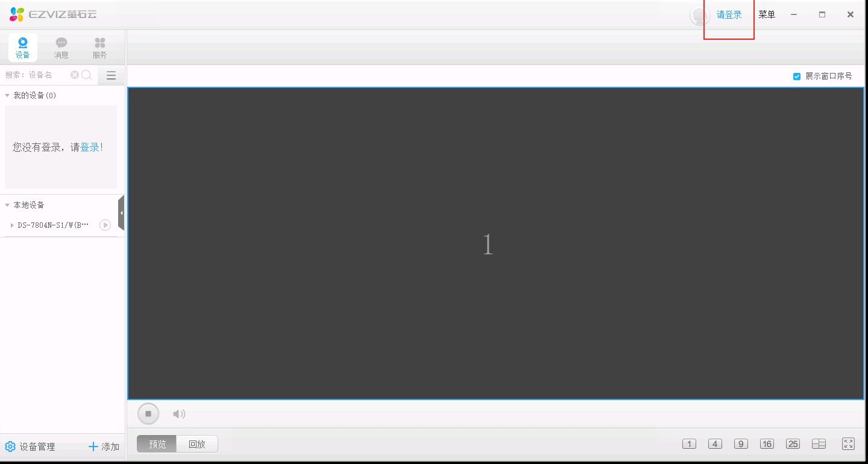868x464 pixels.
Task: Collapse the 本地设备 group
Action: tap(7, 205)
